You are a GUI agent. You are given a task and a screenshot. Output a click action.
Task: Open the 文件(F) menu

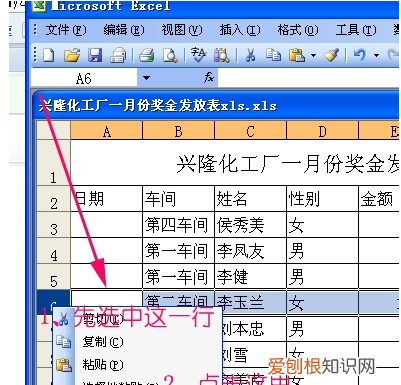66,30
